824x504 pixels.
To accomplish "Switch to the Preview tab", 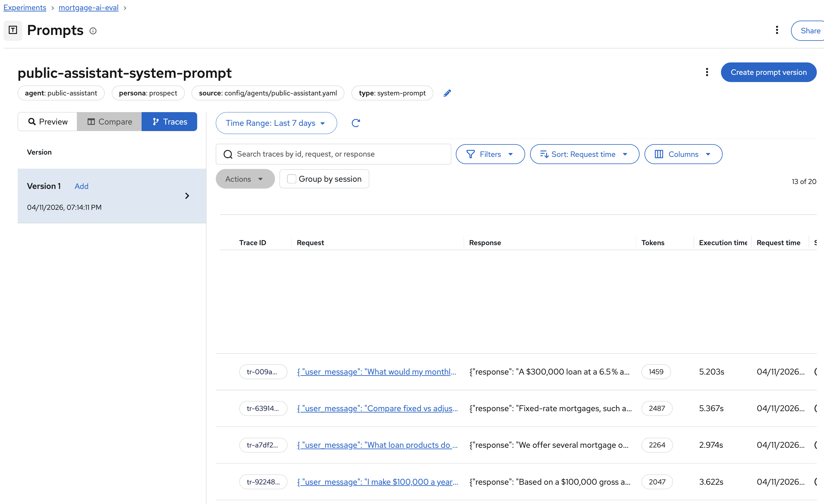I will pos(47,122).
